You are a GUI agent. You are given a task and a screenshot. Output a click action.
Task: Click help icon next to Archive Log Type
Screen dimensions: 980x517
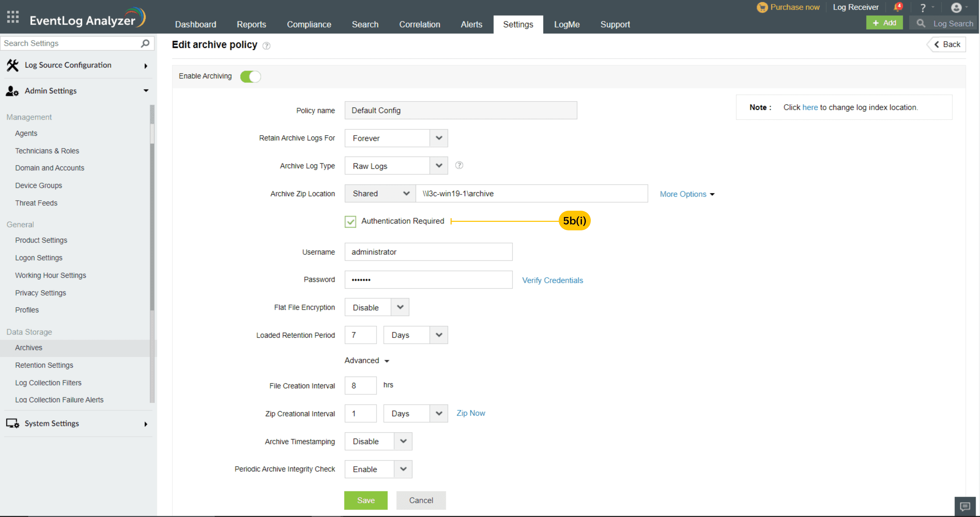coord(459,165)
